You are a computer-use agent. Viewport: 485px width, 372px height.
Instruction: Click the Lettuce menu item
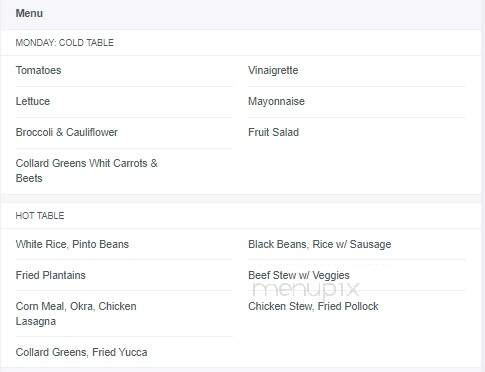(33, 101)
